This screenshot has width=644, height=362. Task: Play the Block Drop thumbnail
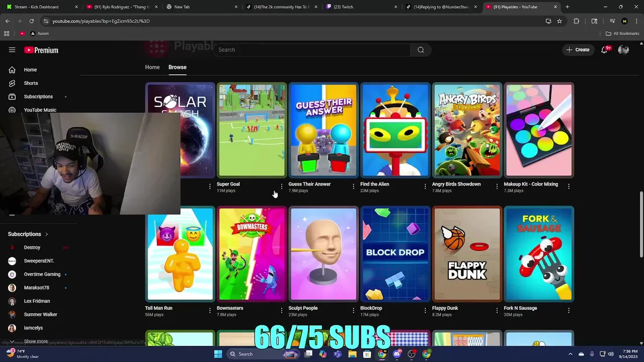coord(395,254)
